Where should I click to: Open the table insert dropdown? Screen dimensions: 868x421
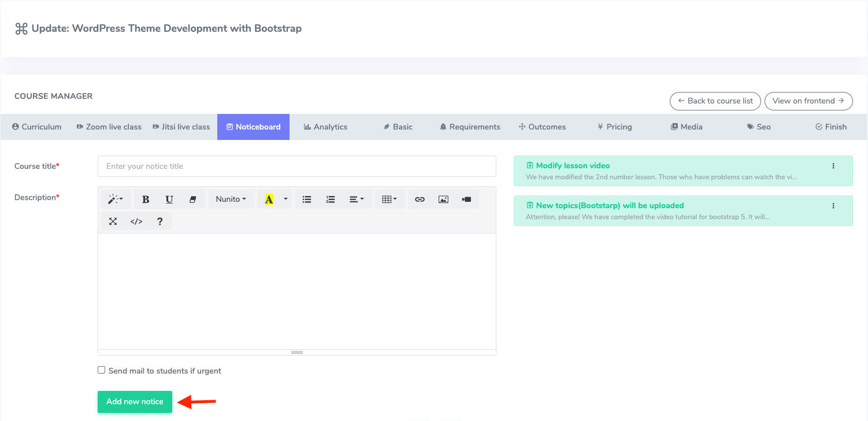pos(390,200)
